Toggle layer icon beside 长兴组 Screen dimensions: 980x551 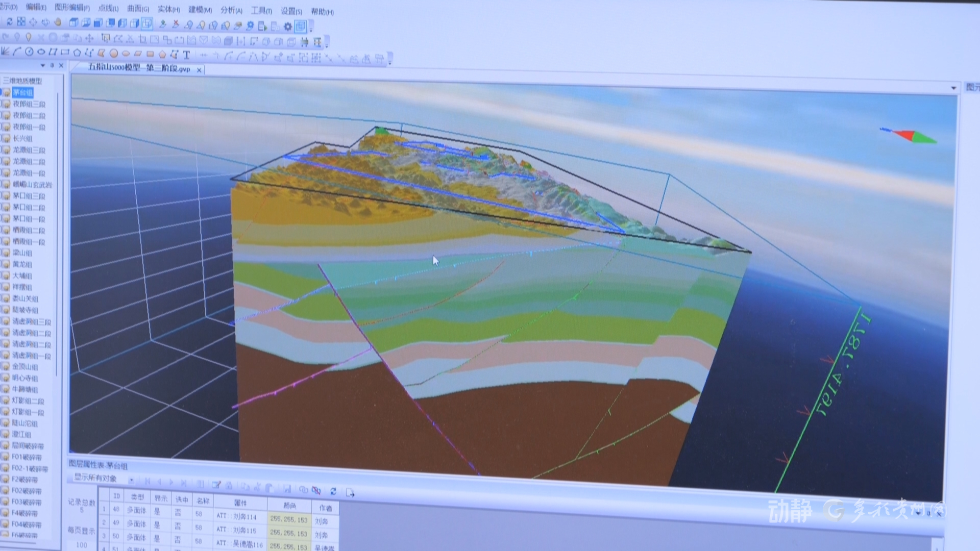pyautogui.click(x=6, y=138)
